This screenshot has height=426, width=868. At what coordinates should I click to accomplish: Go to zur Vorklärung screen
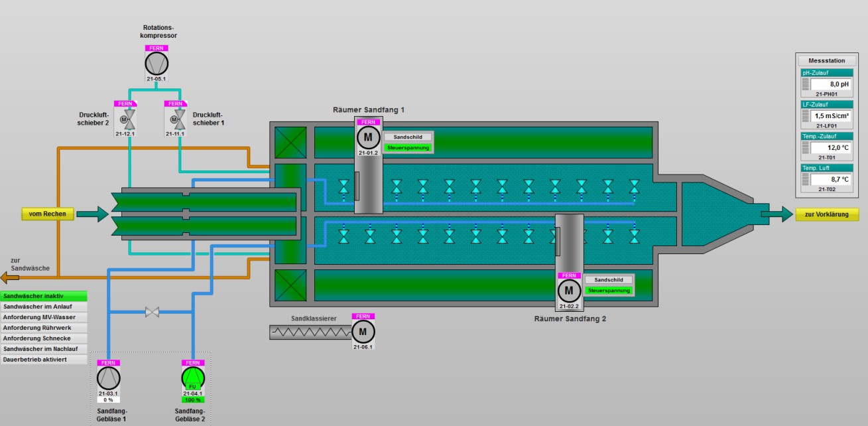pos(826,214)
